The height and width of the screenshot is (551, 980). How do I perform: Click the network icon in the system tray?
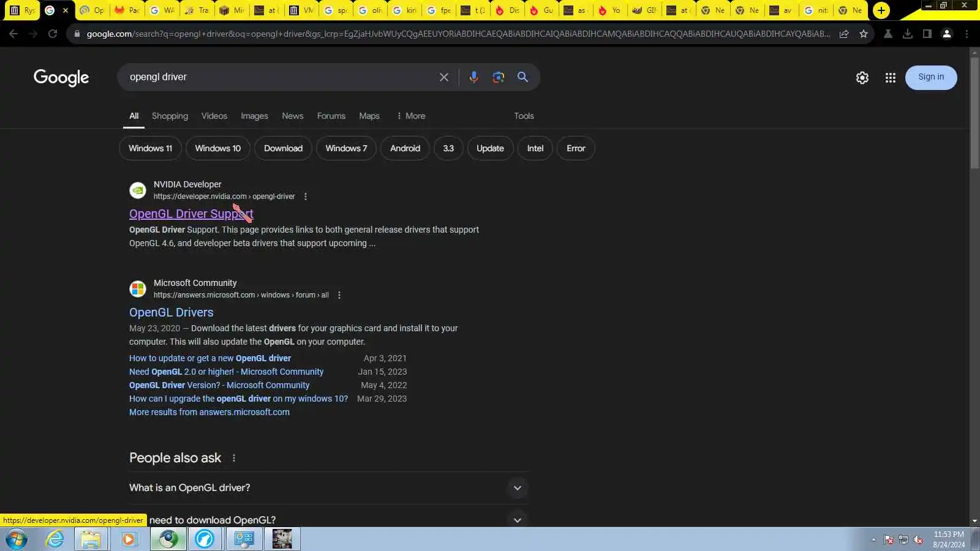click(903, 539)
